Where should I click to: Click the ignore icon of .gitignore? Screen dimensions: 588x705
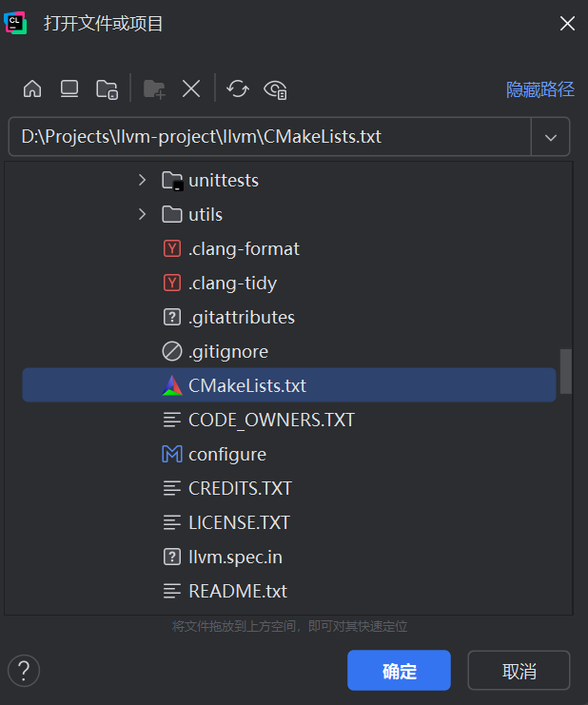click(x=171, y=351)
